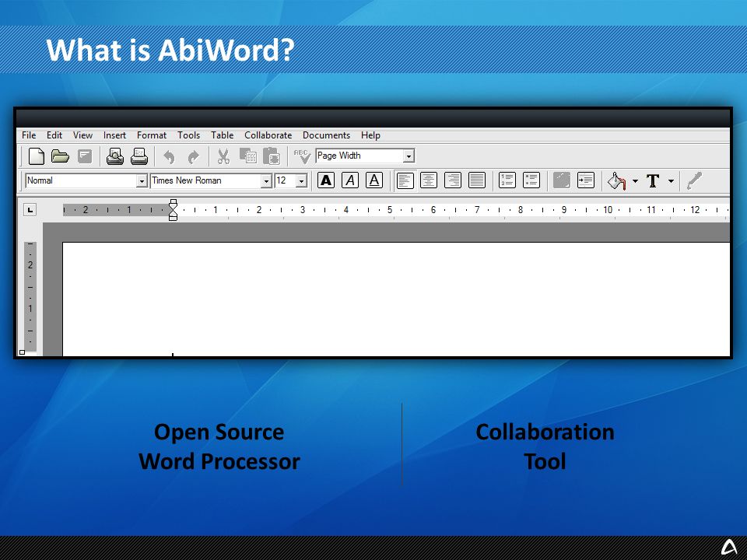The image size is (747, 560).
Task: Click the Page Width zoom field
Action: click(x=359, y=156)
